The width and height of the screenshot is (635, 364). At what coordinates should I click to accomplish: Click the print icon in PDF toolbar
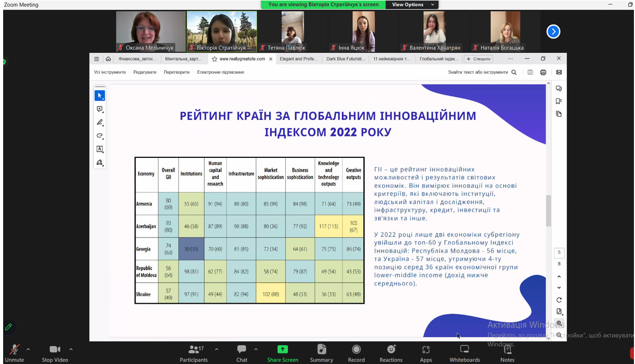tap(543, 73)
